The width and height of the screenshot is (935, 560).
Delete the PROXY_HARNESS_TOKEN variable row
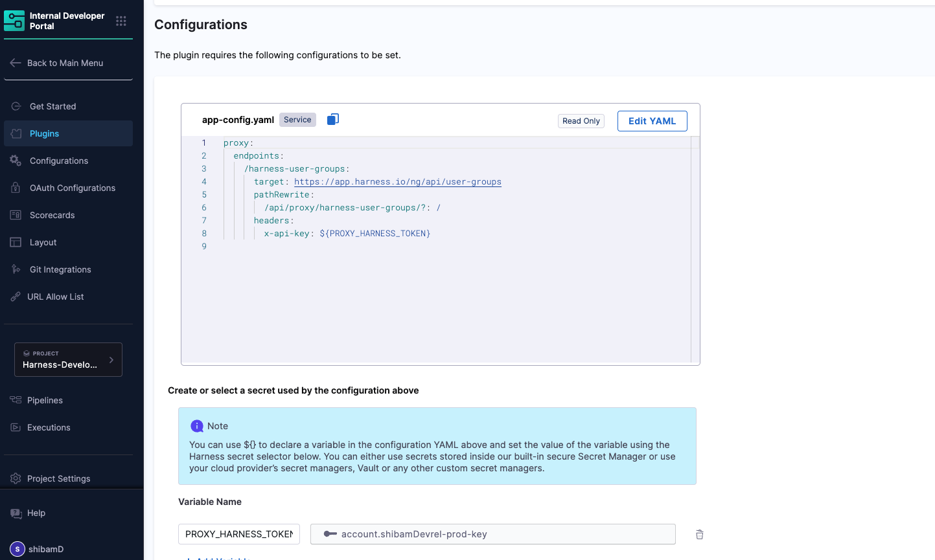pyautogui.click(x=699, y=535)
